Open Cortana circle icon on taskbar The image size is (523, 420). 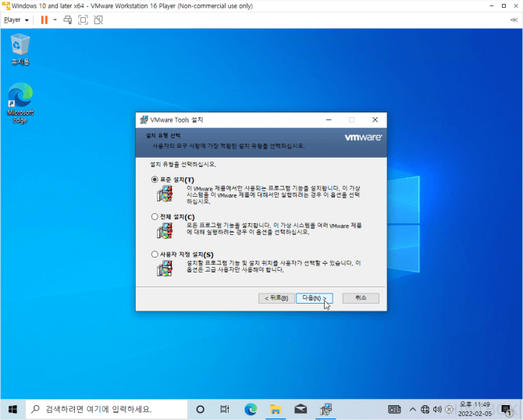click(x=200, y=409)
